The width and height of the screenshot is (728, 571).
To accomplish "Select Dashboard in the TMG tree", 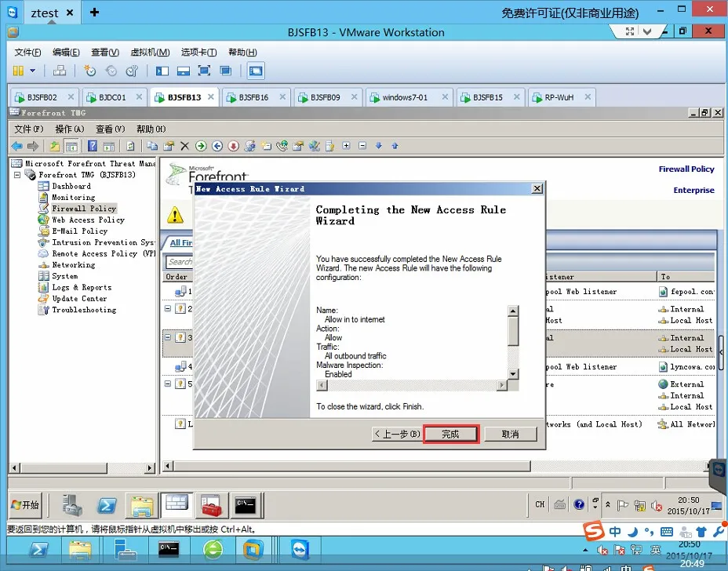I will [71, 186].
